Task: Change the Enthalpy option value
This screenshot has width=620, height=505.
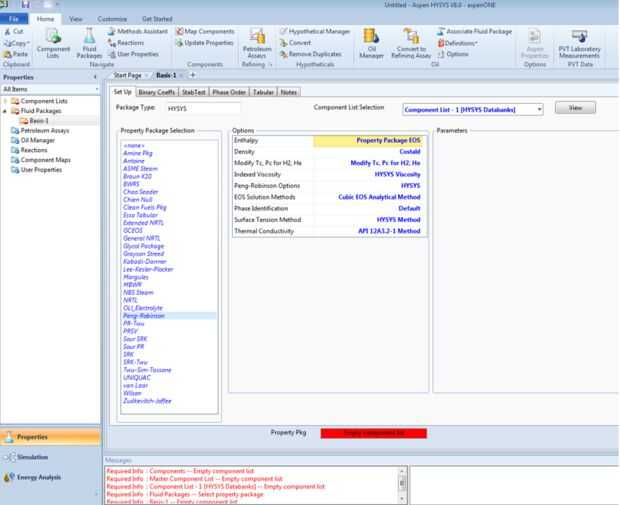Action: point(369,140)
